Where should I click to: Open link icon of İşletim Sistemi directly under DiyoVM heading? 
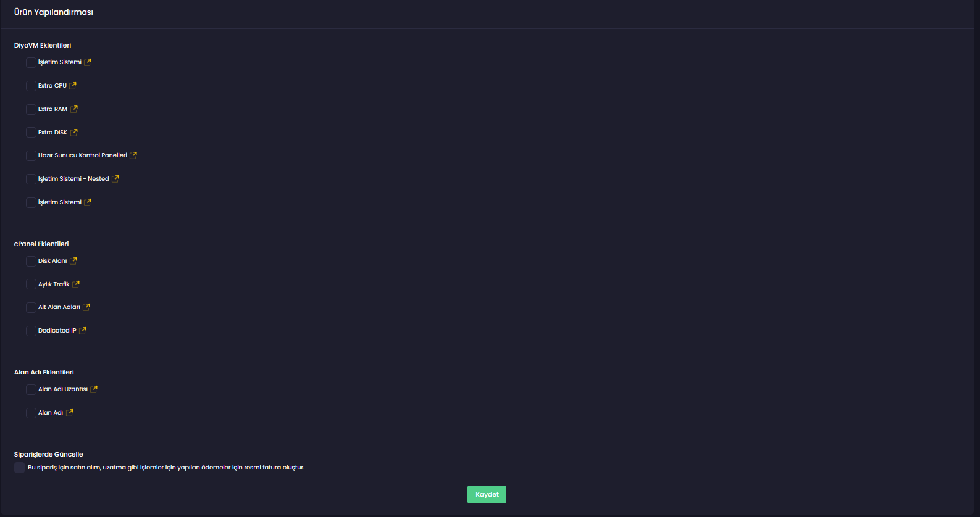88,62
